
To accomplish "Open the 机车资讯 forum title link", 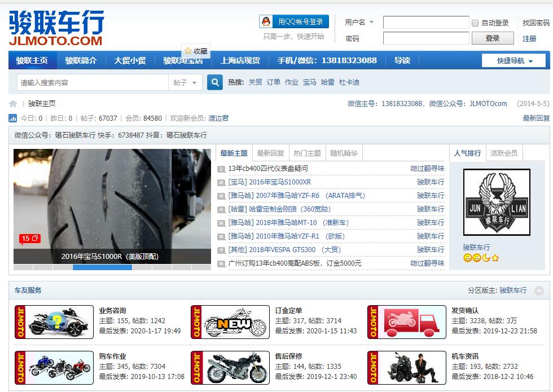I will [x=465, y=356].
